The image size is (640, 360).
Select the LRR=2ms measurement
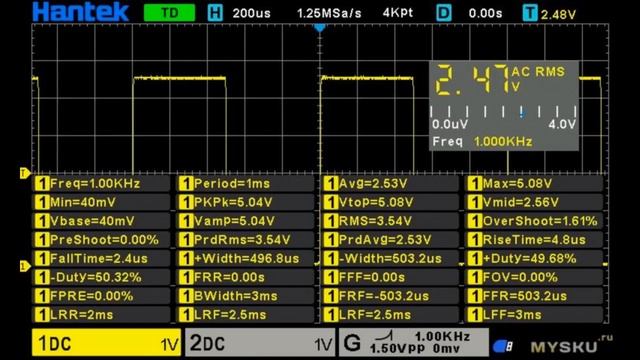pyautogui.click(x=101, y=315)
